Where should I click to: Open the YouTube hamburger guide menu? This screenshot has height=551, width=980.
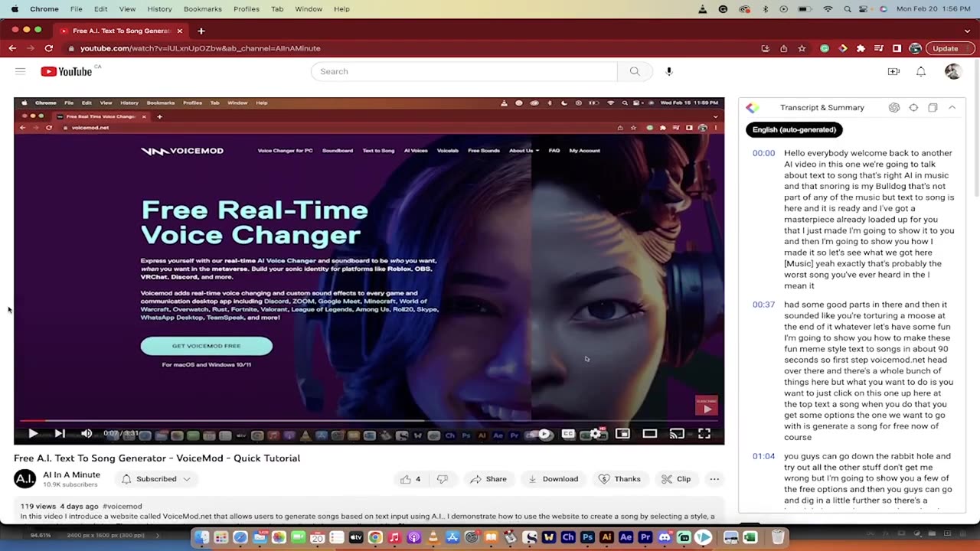coord(20,71)
